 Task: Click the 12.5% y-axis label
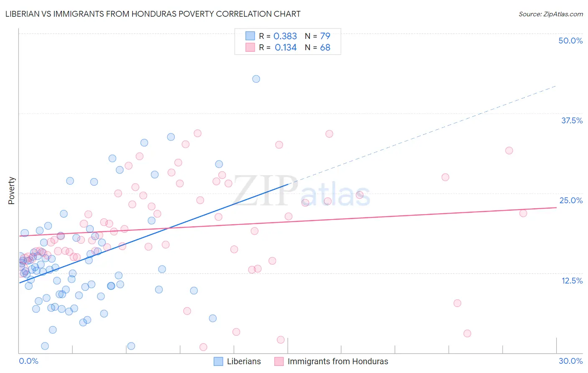pyautogui.click(x=572, y=281)
